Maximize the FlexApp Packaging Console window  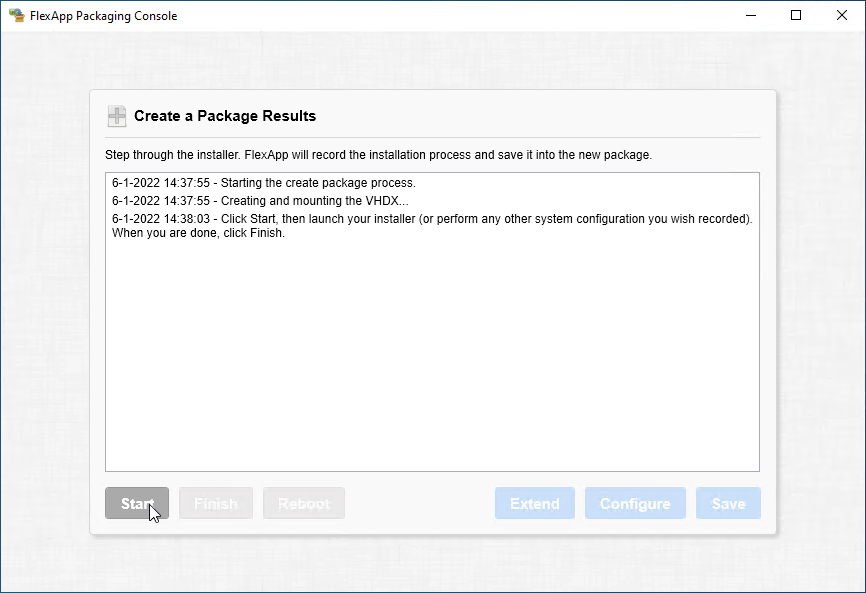click(x=796, y=15)
